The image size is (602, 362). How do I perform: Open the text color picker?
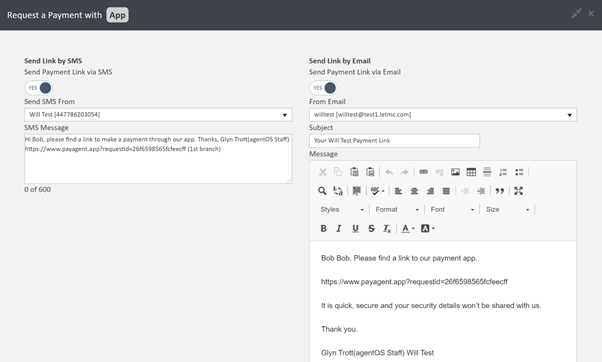click(408, 228)
